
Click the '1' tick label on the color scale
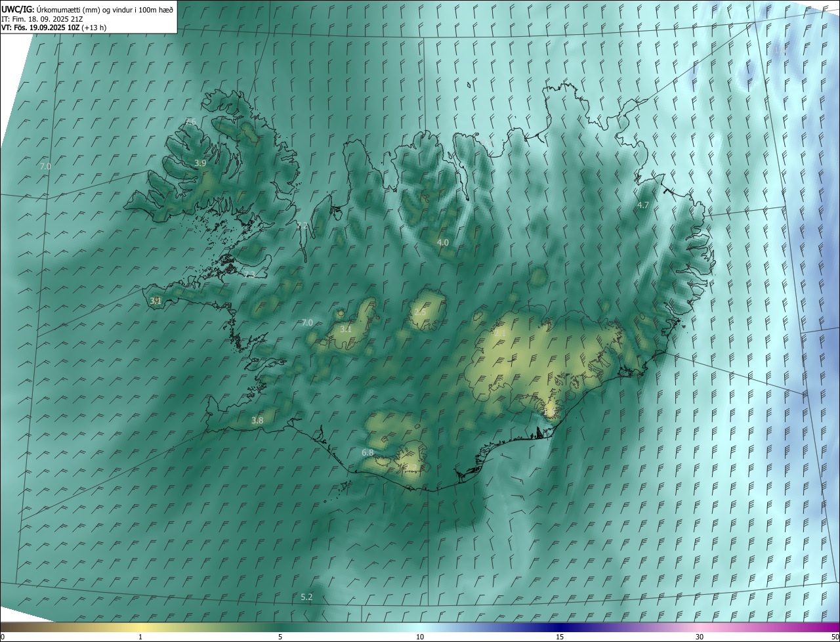coord(140,637)
